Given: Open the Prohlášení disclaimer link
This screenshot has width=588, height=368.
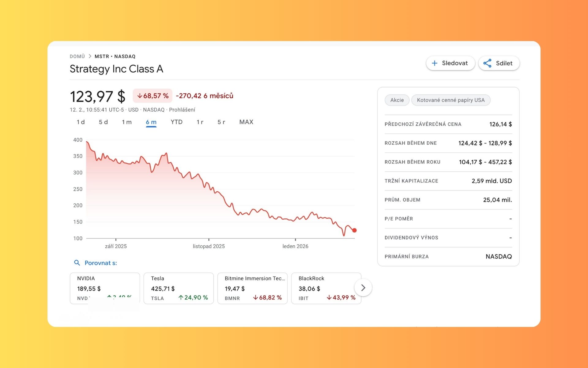Looking at the screenshot, I should click(x=182, y=110).
